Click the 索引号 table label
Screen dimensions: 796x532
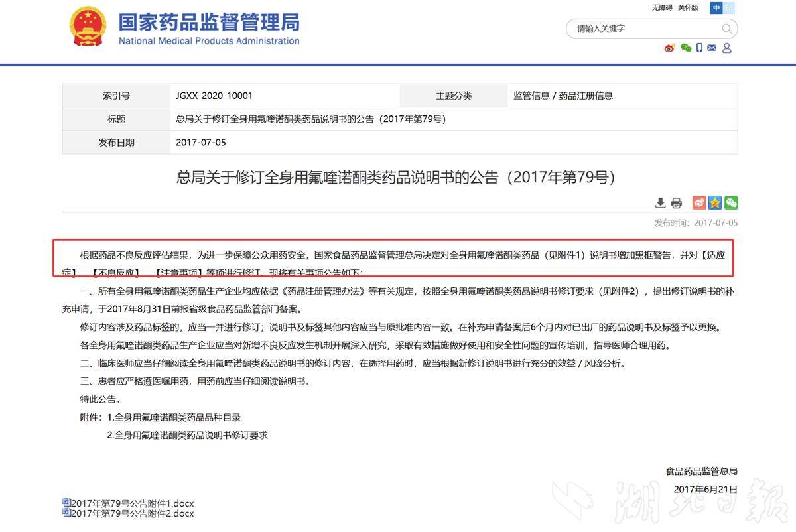[116, 96]
